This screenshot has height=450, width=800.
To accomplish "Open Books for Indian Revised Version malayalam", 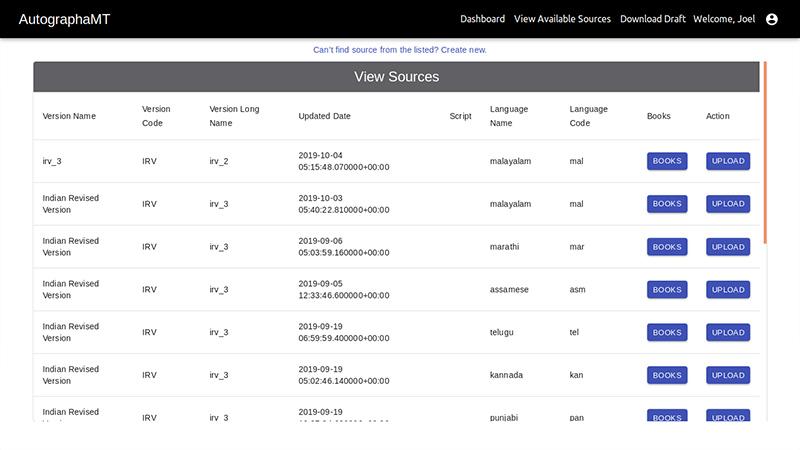I will [667, 204].
